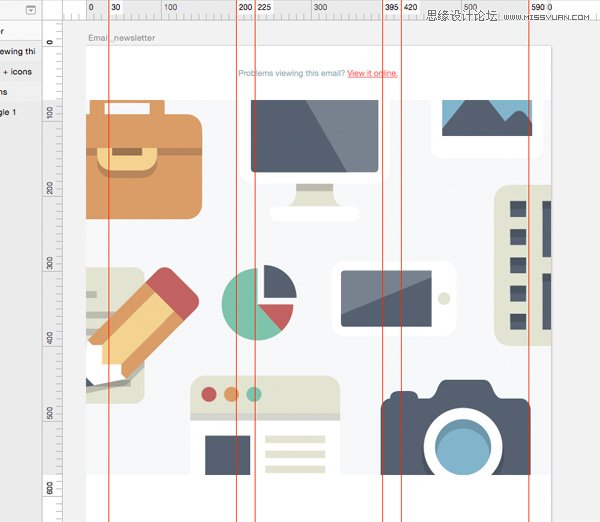
Task: Select the pencil and paper icon
Action: point(142,335)
